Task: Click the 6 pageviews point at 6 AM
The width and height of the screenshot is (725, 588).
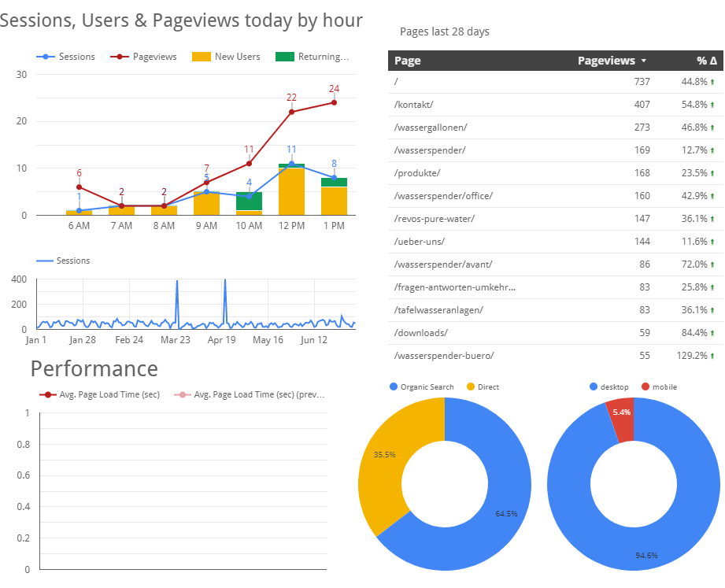Action: [79, 187]
